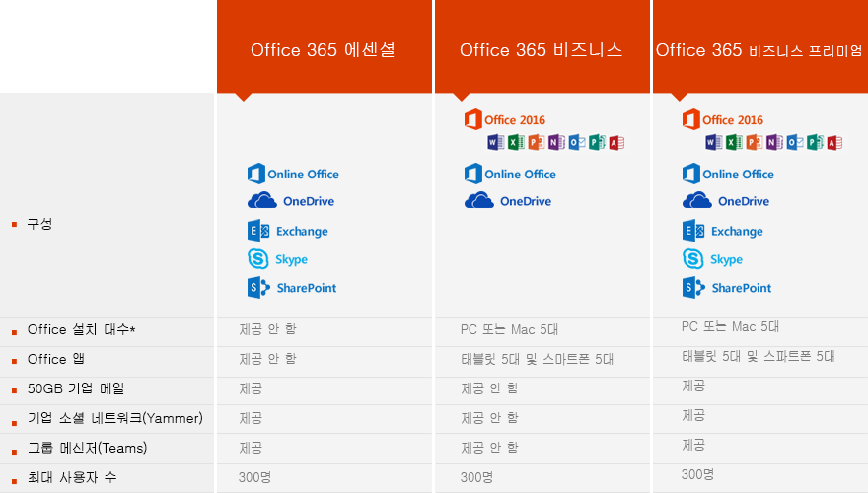Click the Office 설치 대수* row label

81,329
